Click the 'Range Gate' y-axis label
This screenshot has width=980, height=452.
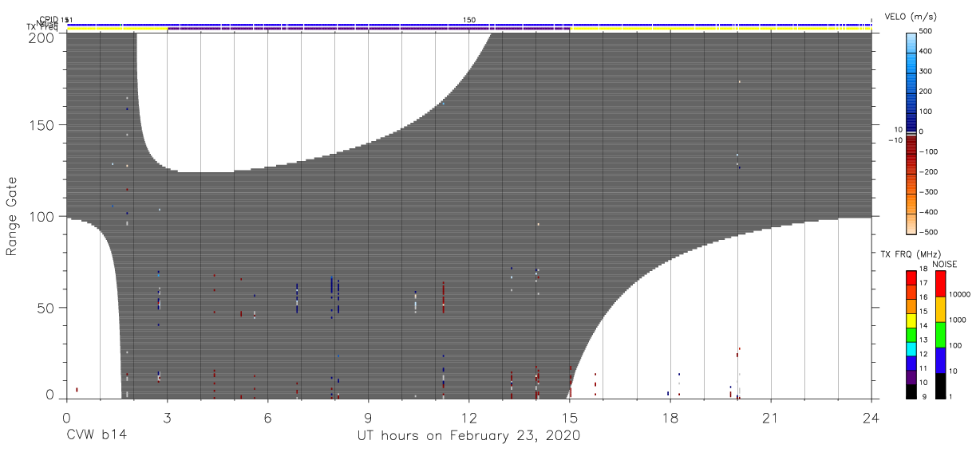[x=13, y=215]
